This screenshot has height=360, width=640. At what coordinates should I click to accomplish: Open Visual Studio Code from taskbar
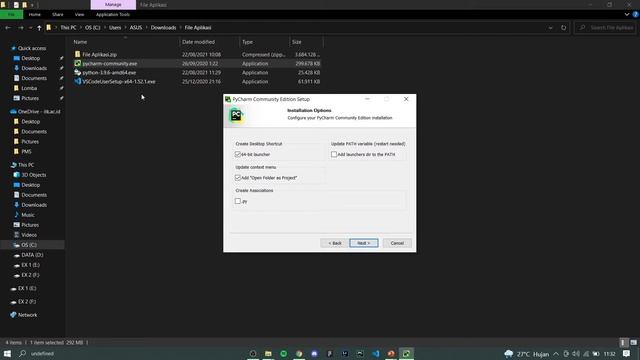(x=376, y=353)
